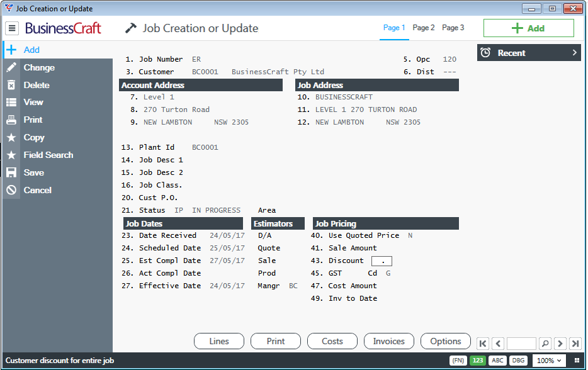Click the Discount input field

point(382,261)
